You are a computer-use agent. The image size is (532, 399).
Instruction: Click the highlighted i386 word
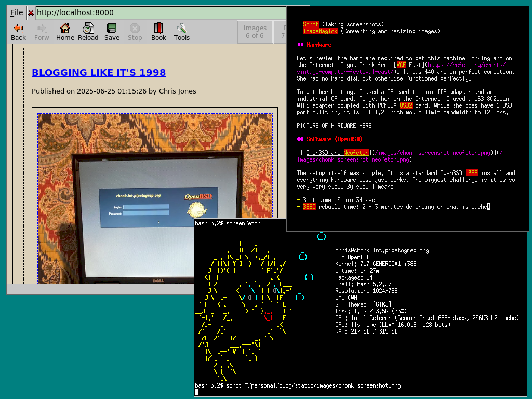(x=471, y=173)
